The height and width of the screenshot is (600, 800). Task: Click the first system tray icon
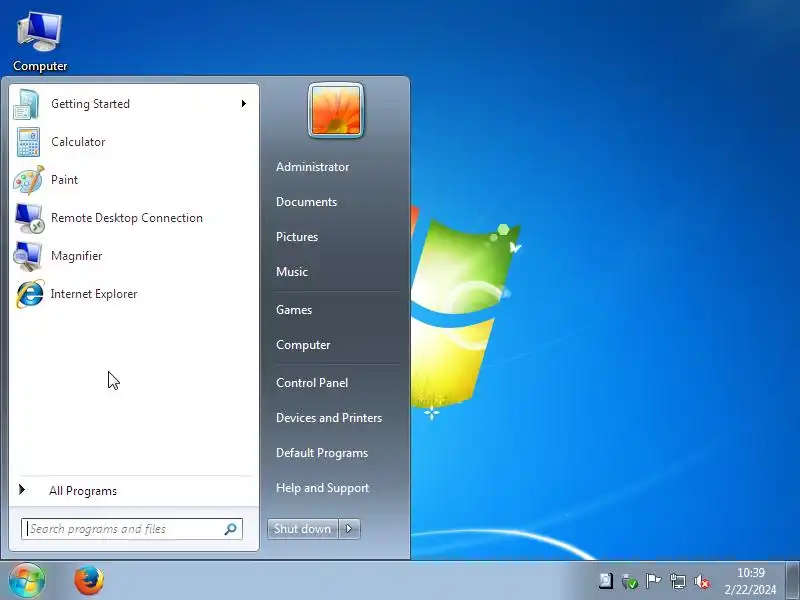pyautogui.click(x=606, y=581)
